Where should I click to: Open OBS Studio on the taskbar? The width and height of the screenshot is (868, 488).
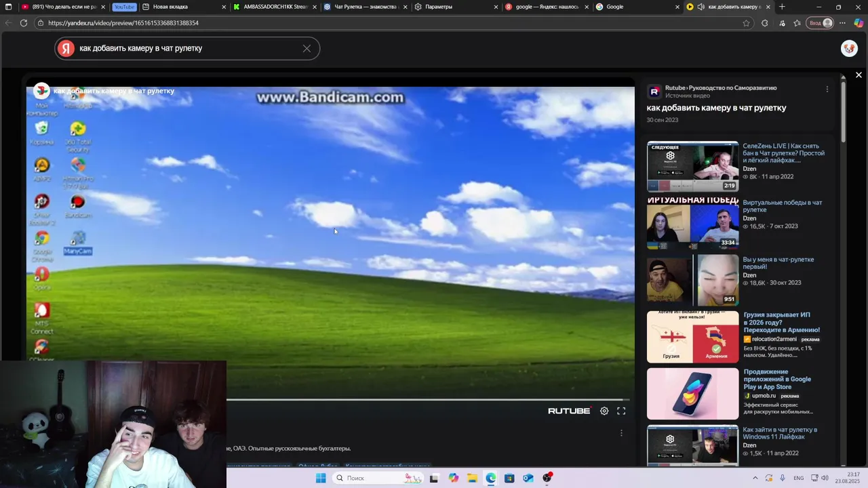(x=547, y=478)
